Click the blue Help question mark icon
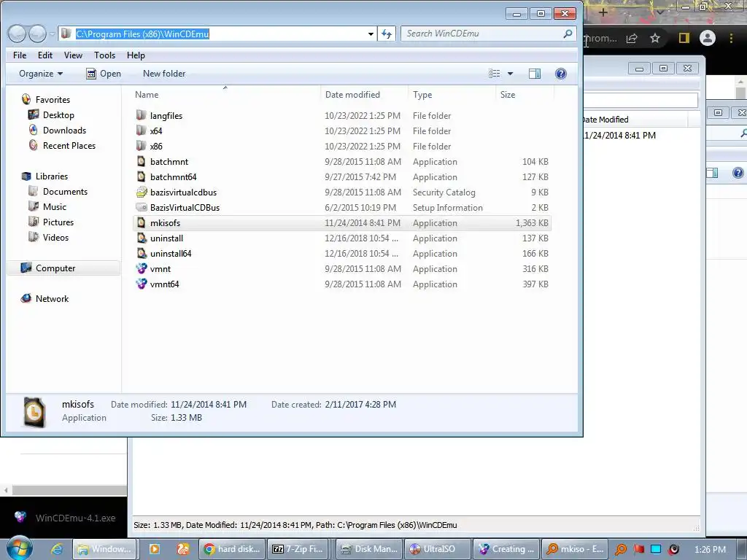 pos(561,74)
